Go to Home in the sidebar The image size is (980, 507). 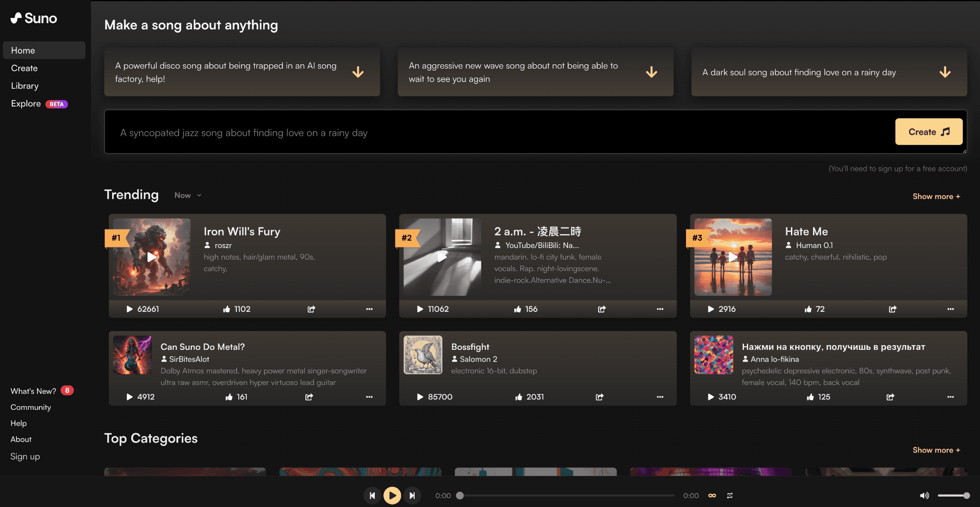[x=44, y=50]
